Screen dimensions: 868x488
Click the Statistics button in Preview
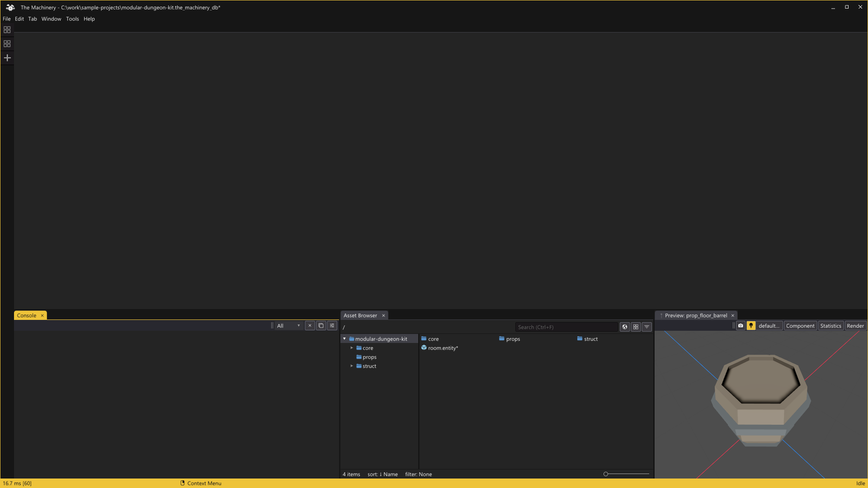[831, 325]
